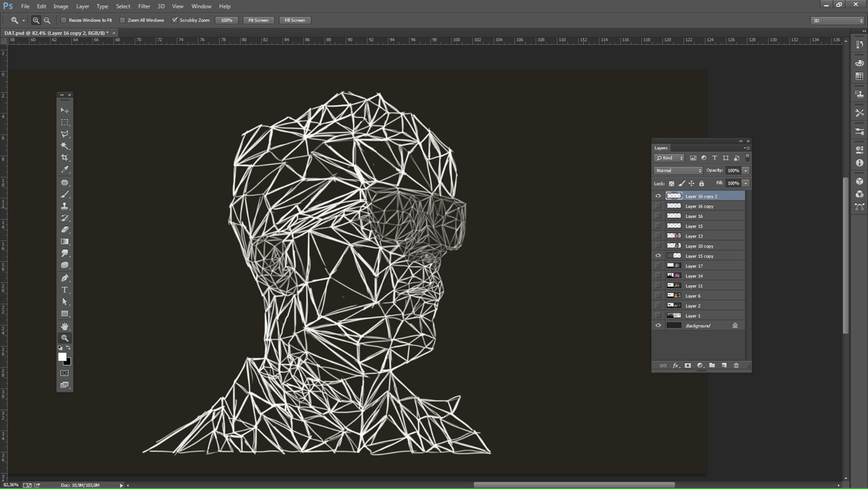Select the Clone Stamp tool
868x489 pixels.
pyautogui.click(x=65, y=206)
